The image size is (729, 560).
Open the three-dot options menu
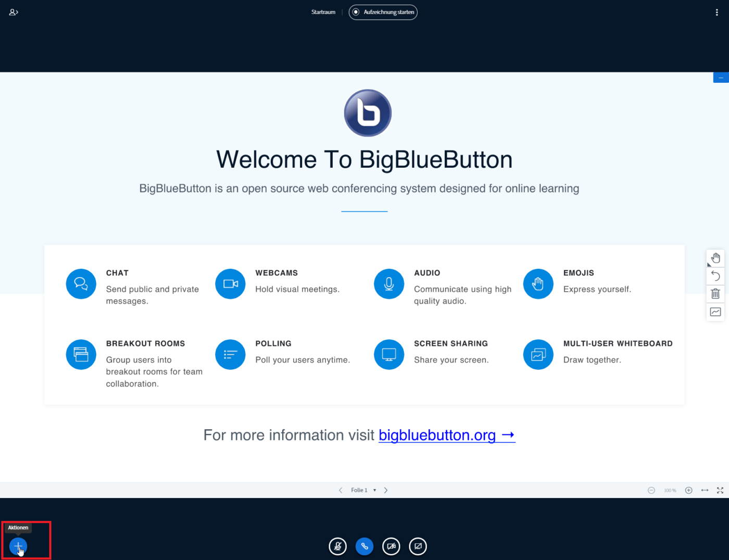click(x=717, y=11)
